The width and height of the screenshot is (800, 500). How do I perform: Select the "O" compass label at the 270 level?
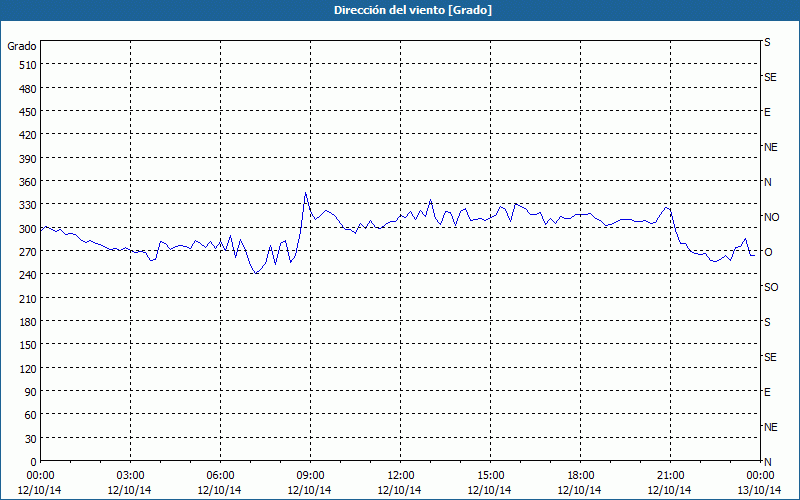pos(768,252)
